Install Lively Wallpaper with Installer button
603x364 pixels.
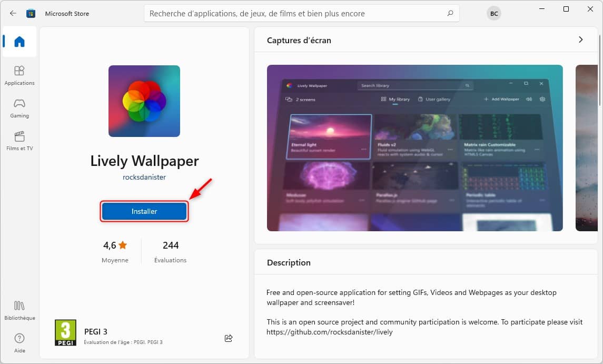(x=144, y=211)
